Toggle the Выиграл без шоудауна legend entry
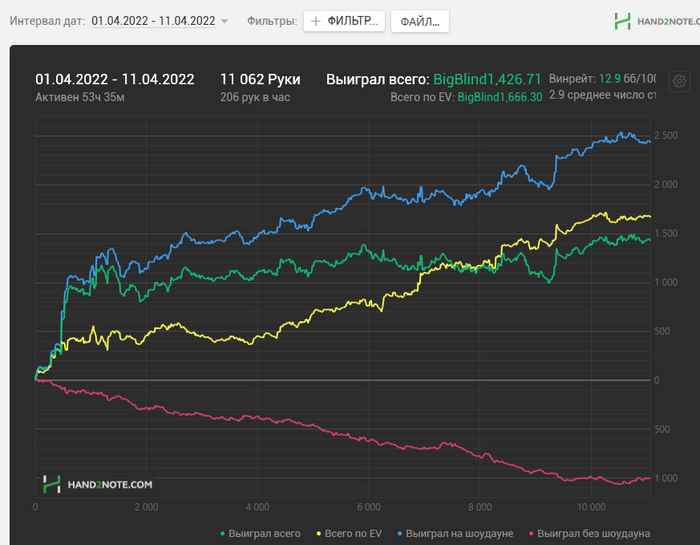This screenshot has width=700, height=545. (x=589, y=533)
